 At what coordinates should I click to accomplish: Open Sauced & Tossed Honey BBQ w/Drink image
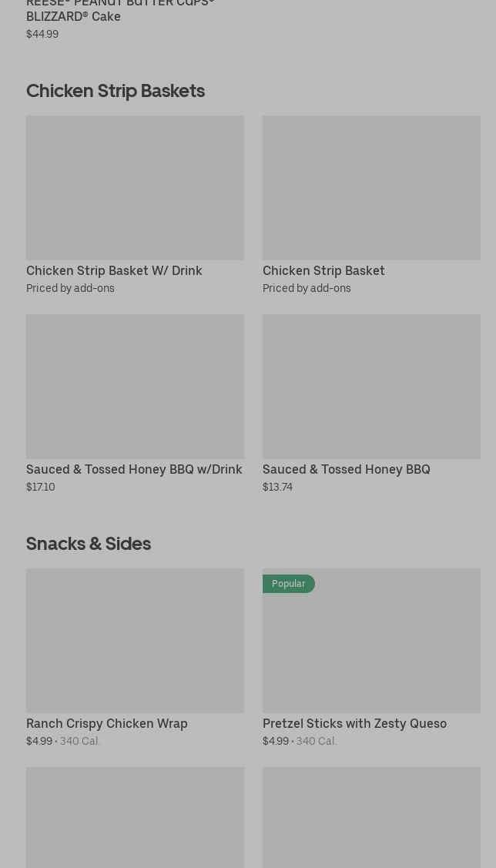(135, 386)
